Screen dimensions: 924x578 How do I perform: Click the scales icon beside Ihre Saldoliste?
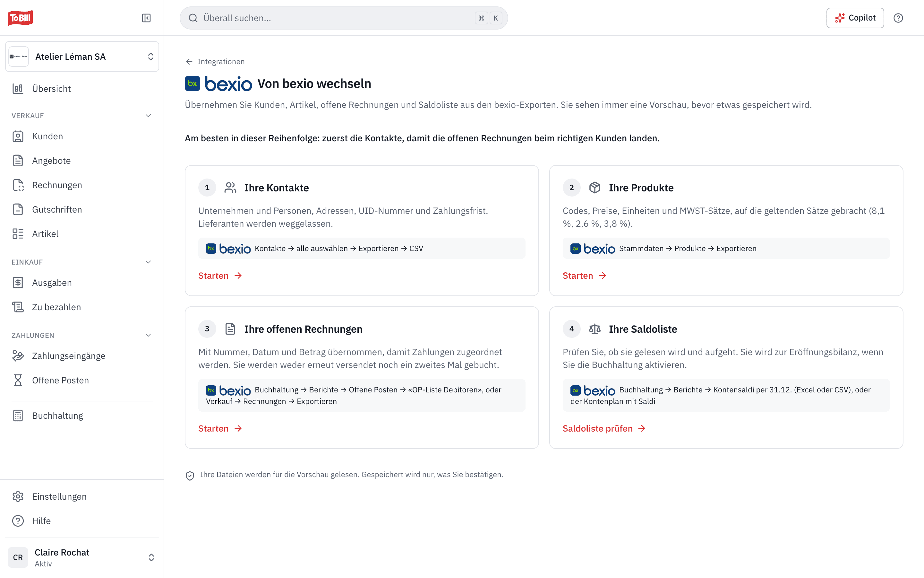point(595,329)
